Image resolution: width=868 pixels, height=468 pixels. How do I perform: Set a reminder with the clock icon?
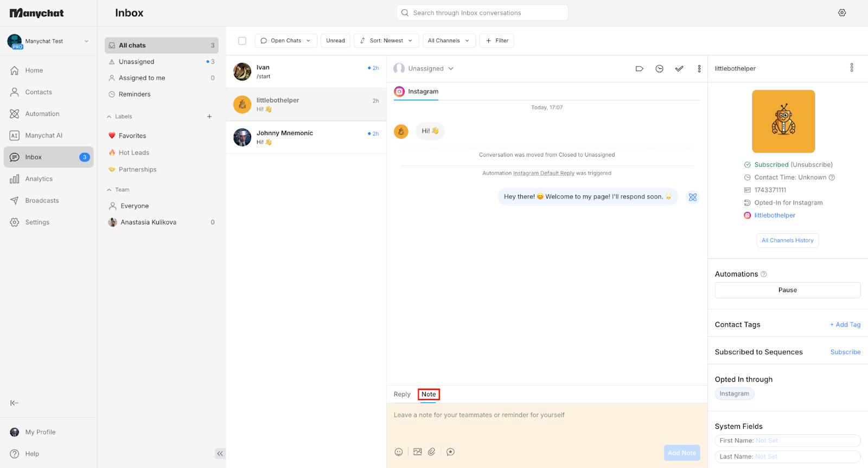(x=659, y=69)
